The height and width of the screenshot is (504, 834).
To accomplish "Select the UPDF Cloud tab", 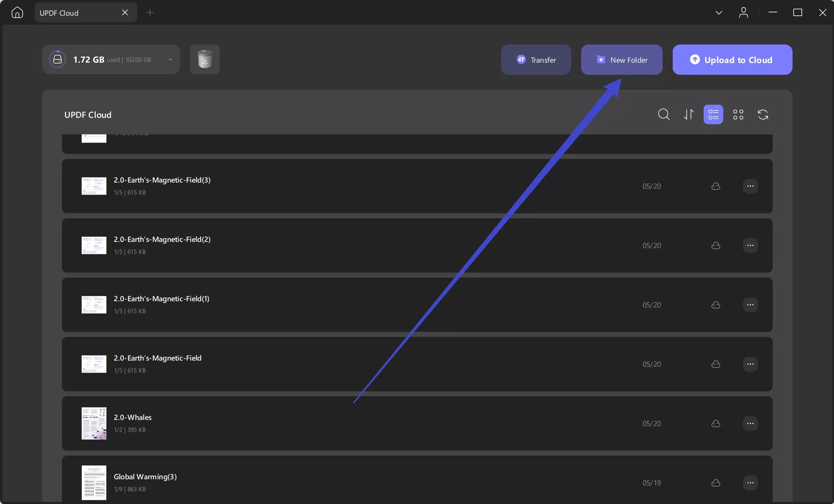I will [86, 13].
